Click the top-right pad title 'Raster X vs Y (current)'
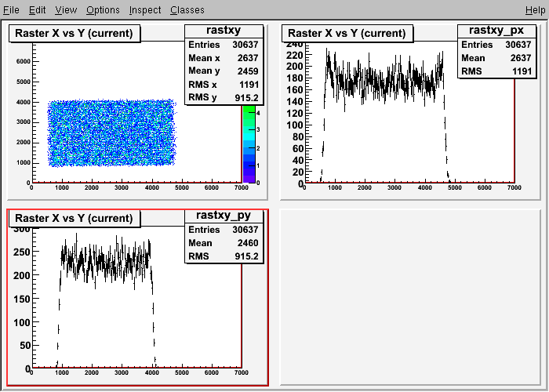 (347, 33)
